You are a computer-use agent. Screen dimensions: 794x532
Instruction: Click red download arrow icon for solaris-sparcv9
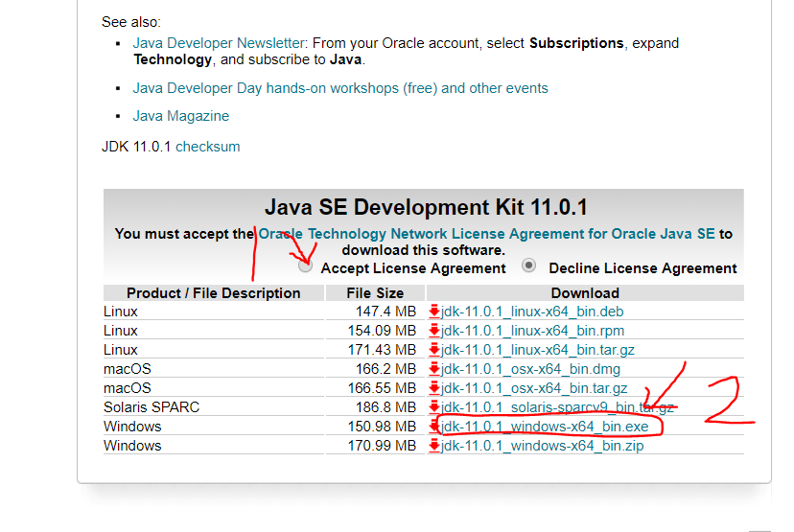coord(434,407)
